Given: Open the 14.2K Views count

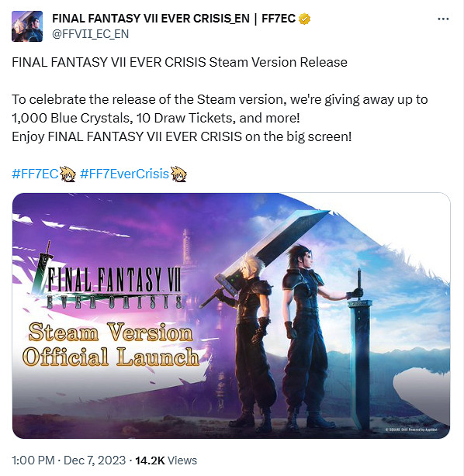Looking at the screenshot, I should pyautogui.click(x=166, y=460).
